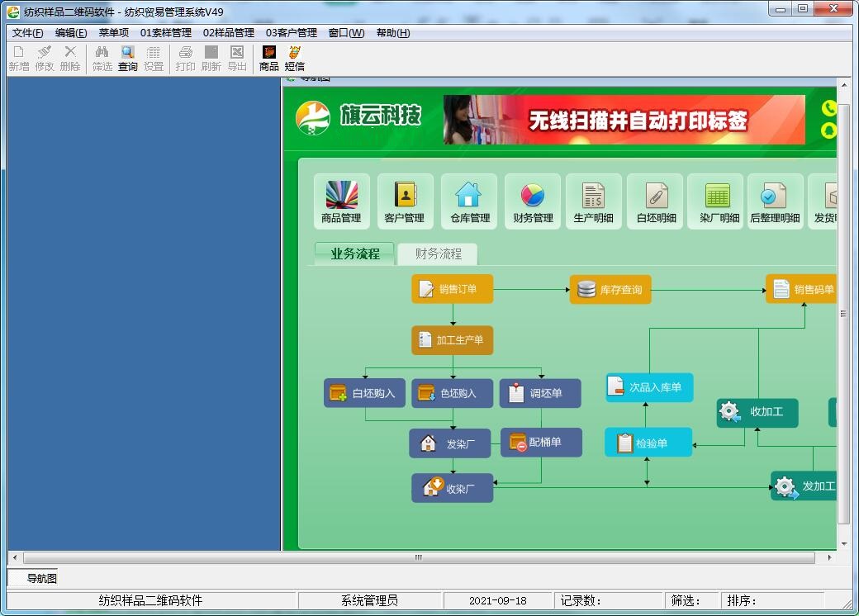Click the 刷新 (Refresh) toolbar icon

click(x=211, y=59)
